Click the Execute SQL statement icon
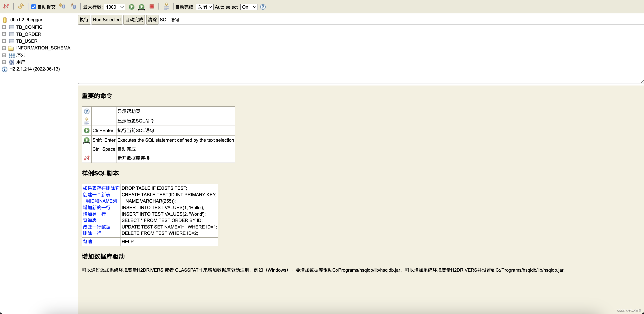The image size is (644, 314). 131,7
